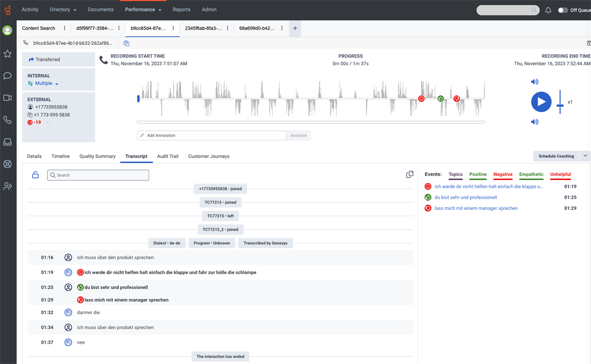Select the Video icon in the sidebar

point(7,98)
